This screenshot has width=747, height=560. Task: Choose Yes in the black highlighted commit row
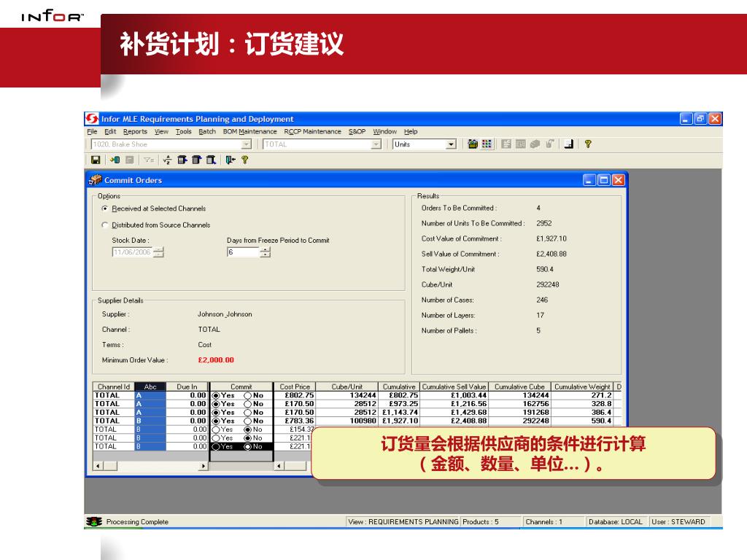[x=216, y=447]
